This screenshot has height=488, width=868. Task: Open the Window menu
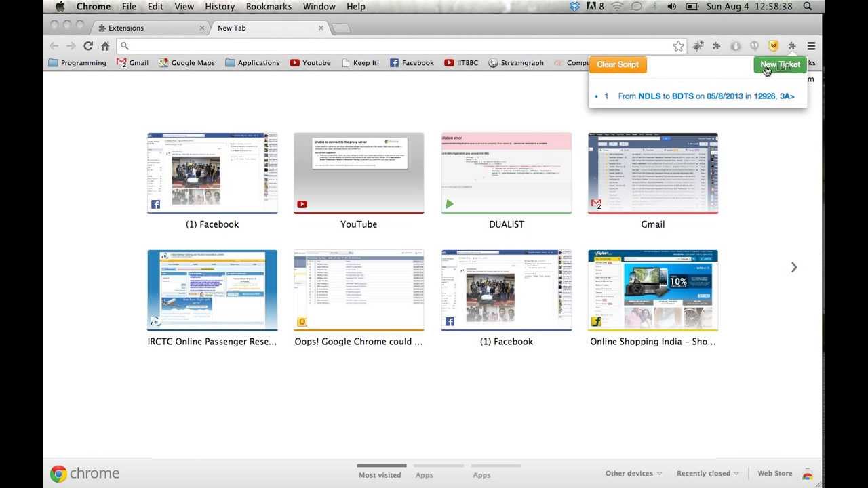pos(319,7)
